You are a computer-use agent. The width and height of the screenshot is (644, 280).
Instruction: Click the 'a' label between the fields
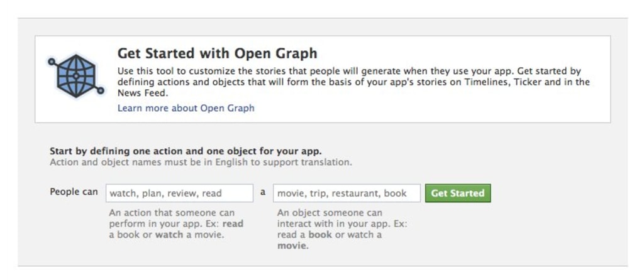(263, 192)
